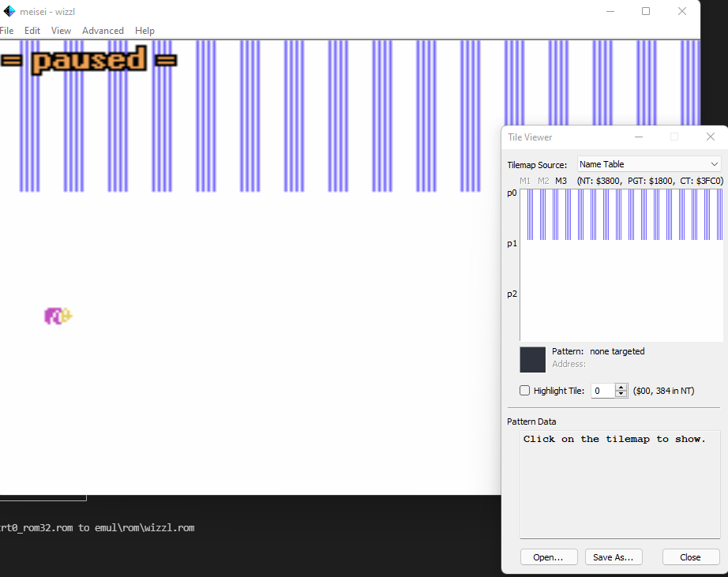
Task: Click the Highlight Tile number field
Action: [602, 391]
